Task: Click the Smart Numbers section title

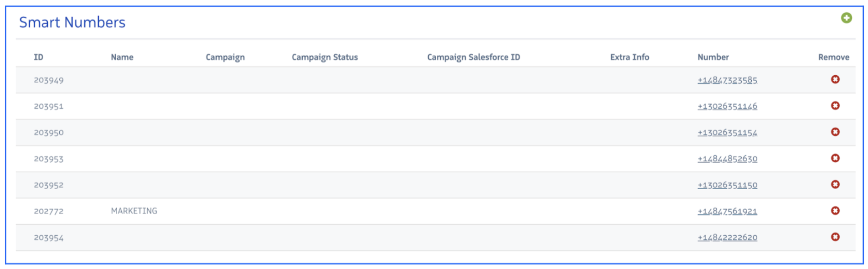Action: click(x=72, y=22)
